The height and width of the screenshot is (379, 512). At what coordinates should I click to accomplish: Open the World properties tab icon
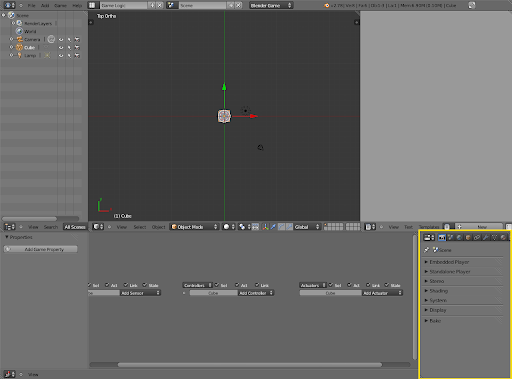click(x=459, y=237)
